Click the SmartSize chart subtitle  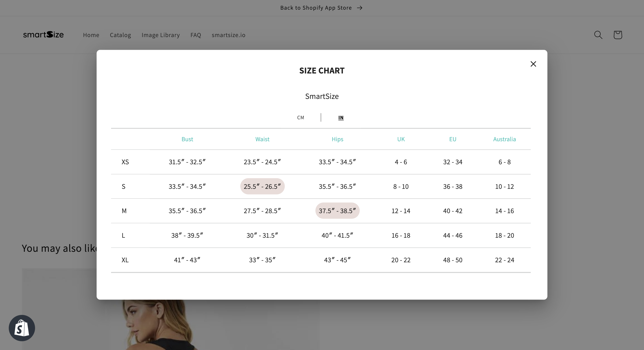pyautogui.click(x=322, y=96)
